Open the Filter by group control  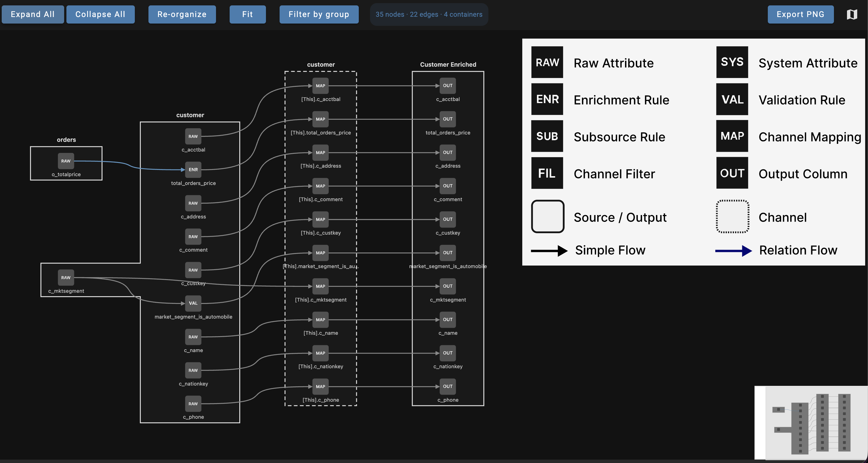click(x=319, y=14)
